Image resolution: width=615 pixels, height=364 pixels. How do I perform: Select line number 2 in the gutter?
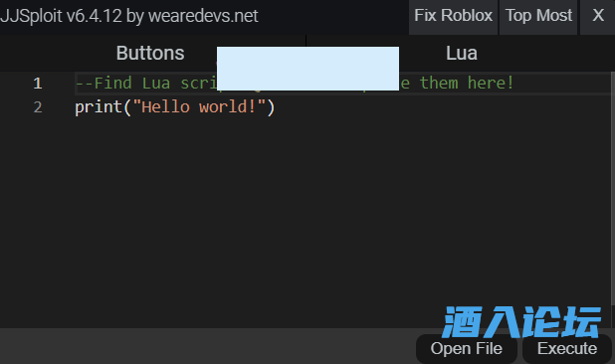tap(37, 107)
